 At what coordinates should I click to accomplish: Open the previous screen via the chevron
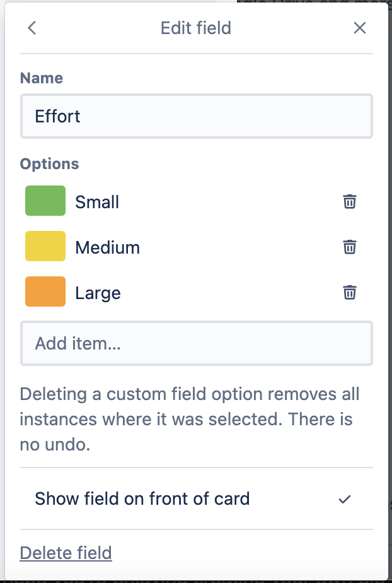pyautogui.click(x=32, y=28)
